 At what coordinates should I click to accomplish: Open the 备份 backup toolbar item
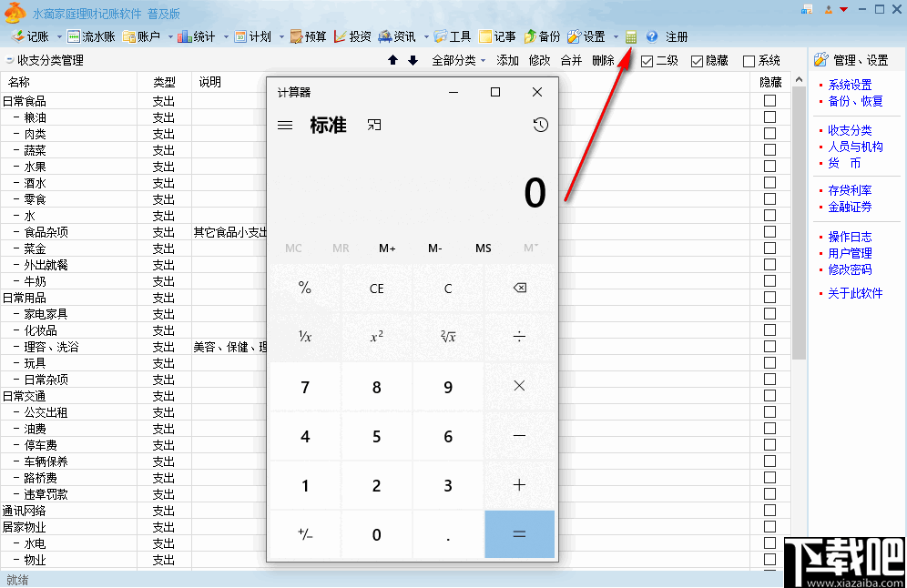542,37
